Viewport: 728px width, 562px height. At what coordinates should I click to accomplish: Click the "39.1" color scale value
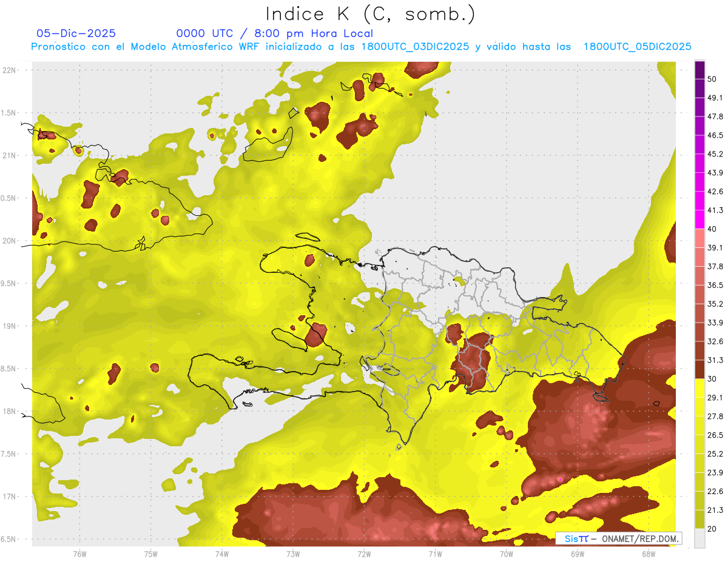pyautogui.click(x=715, y=247)
